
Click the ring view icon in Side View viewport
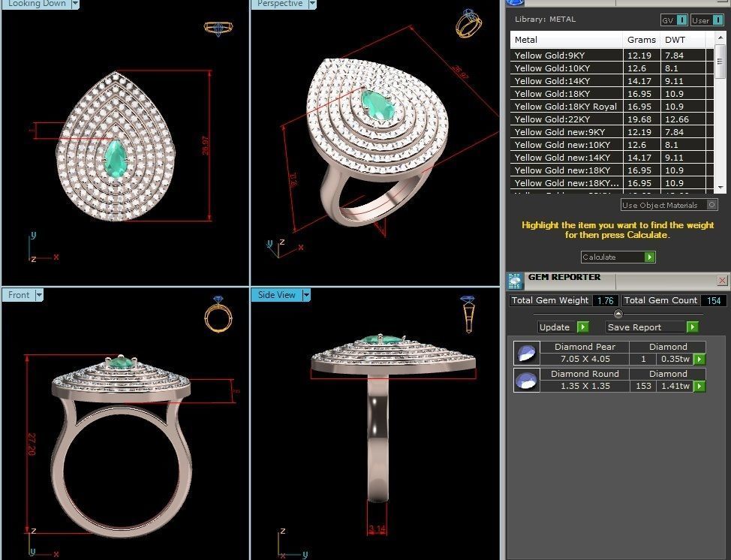(x=468, y=314)
